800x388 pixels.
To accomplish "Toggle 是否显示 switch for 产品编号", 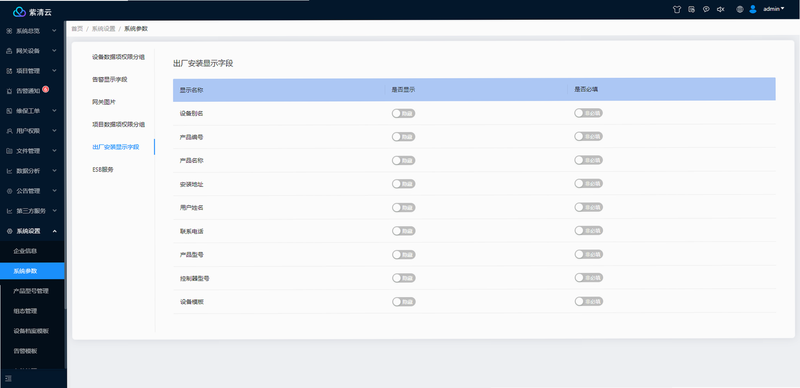I will click(404, 137).
